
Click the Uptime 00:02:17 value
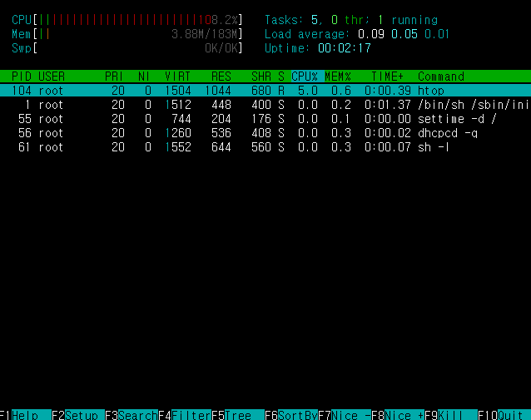[x=345, y=48]
